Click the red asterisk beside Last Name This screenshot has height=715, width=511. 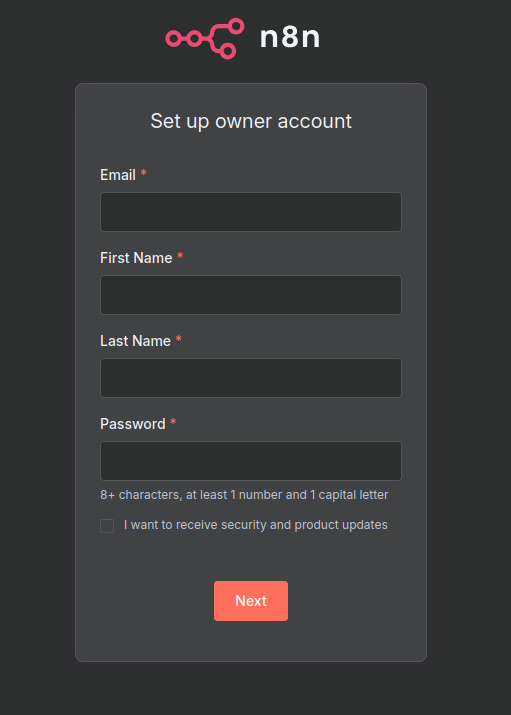(x=179, y=339)
